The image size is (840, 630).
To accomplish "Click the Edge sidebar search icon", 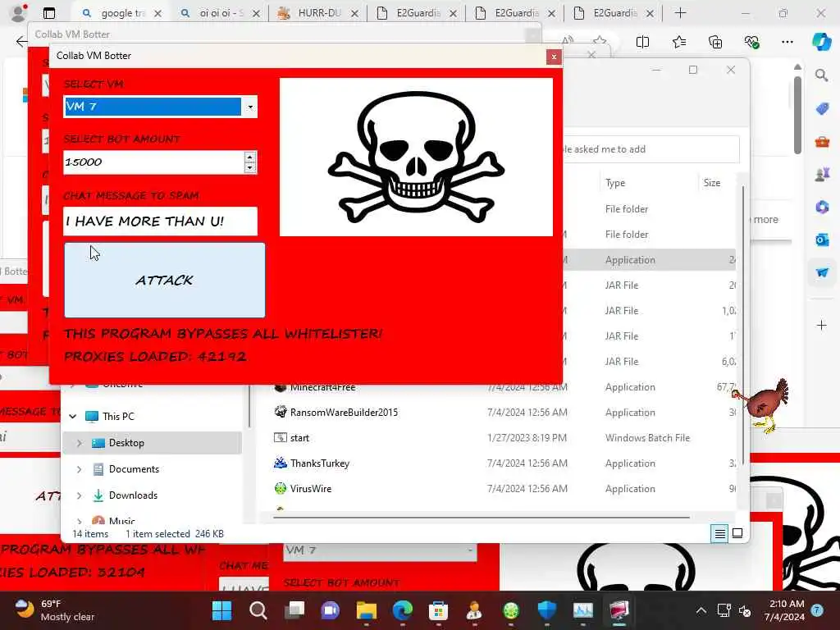I will click(x=822, y=75).
